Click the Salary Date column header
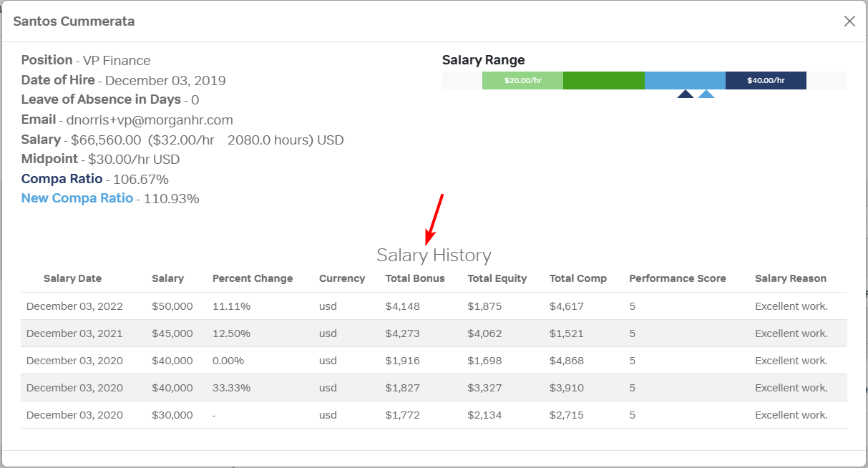 [x=72, y=278]
